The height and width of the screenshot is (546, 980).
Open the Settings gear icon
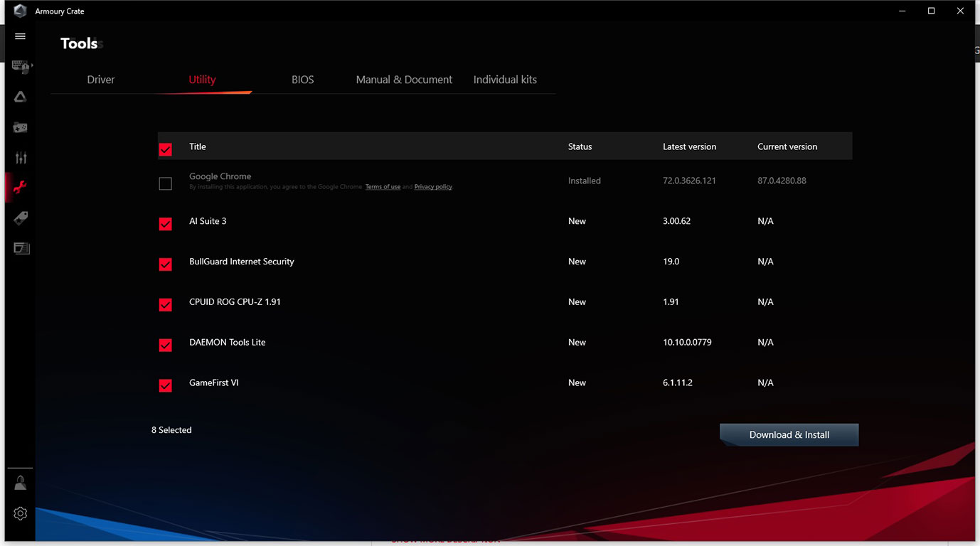click(x=21, y=513)
